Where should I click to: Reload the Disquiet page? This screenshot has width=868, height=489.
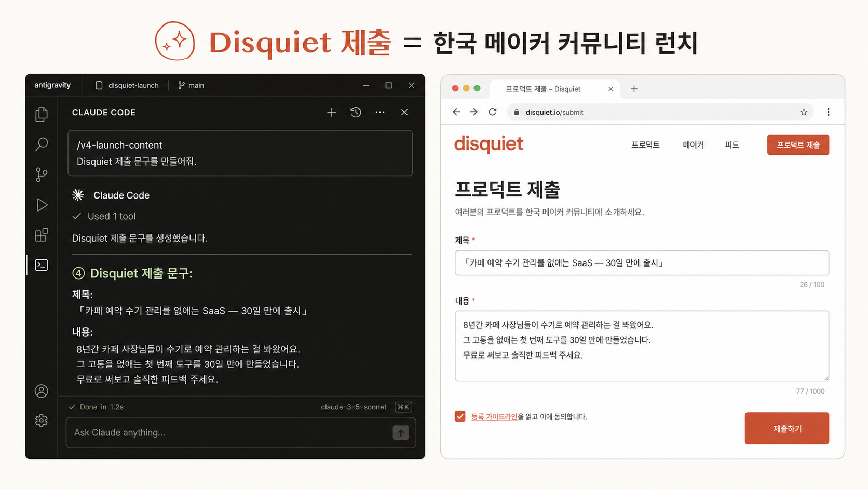click(493, 112)
